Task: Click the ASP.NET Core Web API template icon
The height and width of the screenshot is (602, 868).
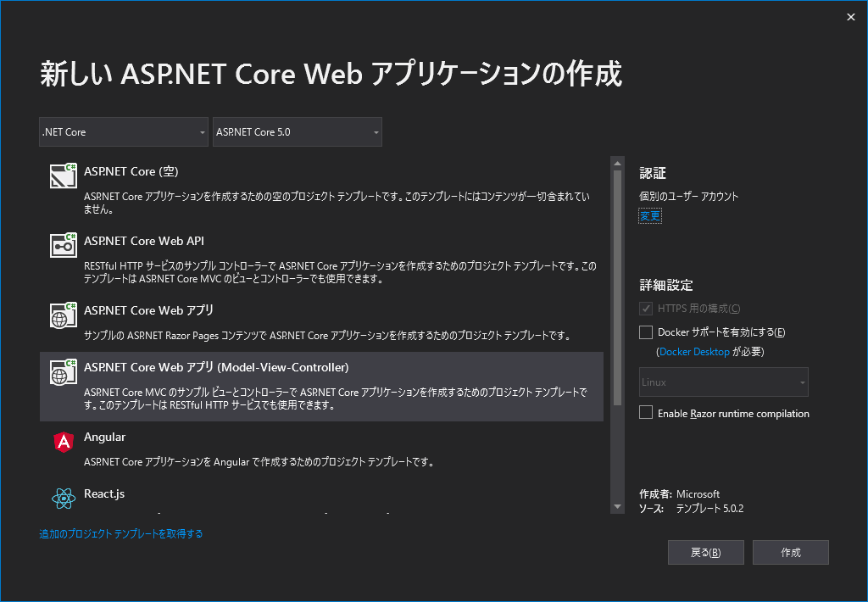Action: coord(63,245)
